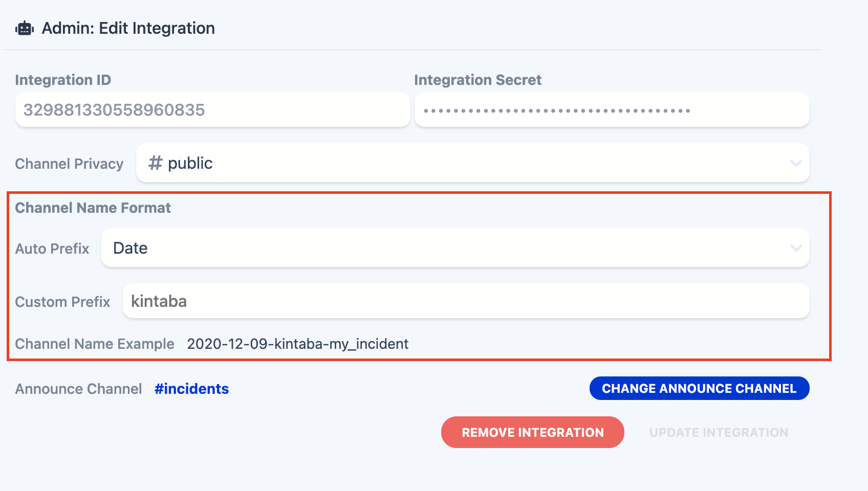The width and height of the screenshot is (868, 491).
Task: Click the Custom Prefix kintaba field
Action: point(466,301)
